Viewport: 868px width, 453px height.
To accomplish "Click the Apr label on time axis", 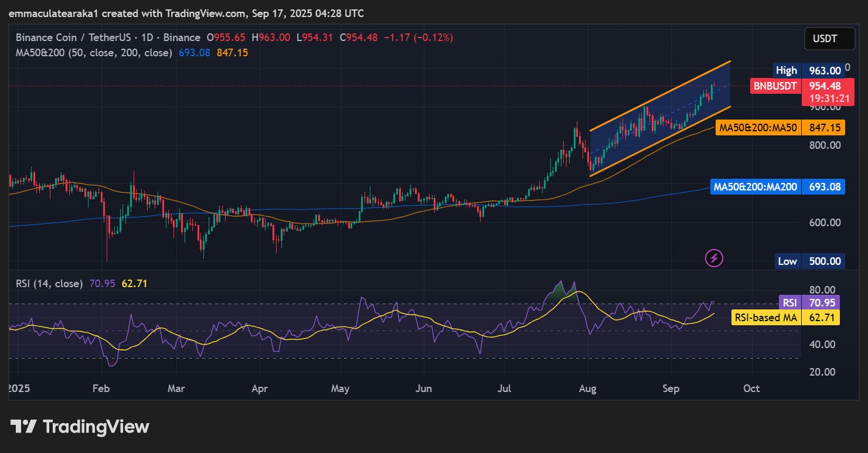I will coord(259,389).
